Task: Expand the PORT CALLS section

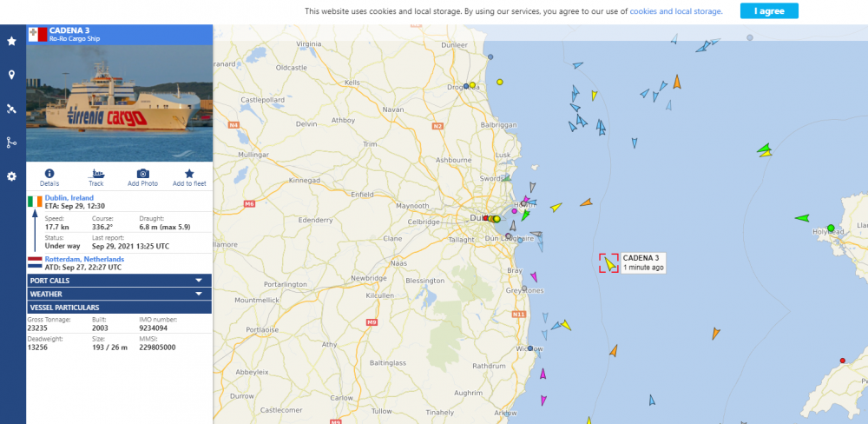Action: click(119, 281)
